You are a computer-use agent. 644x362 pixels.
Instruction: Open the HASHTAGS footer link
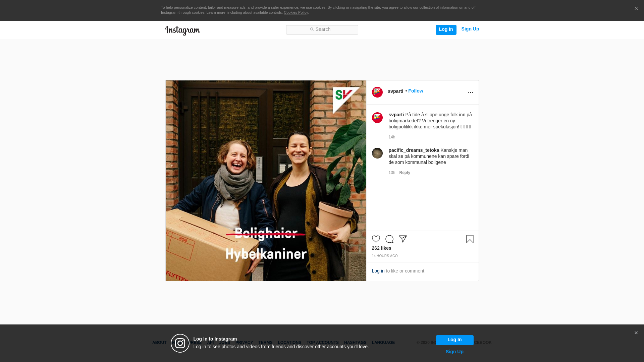[355, 343]
